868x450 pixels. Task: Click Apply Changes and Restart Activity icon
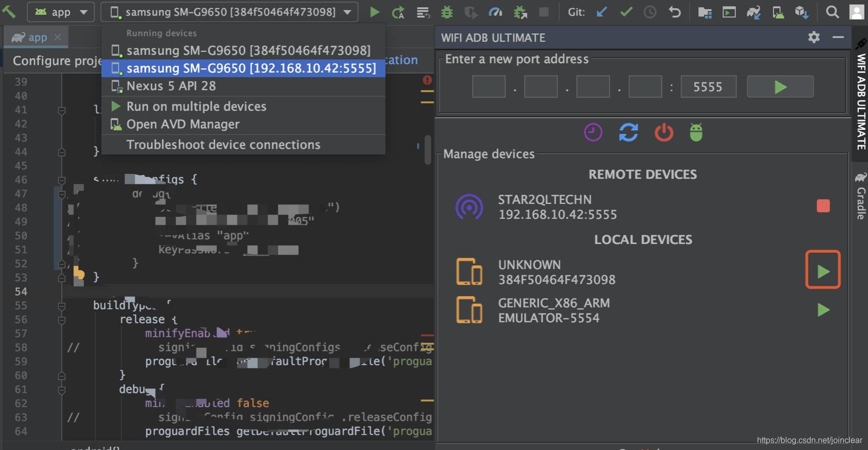click(x=398, y=12)
